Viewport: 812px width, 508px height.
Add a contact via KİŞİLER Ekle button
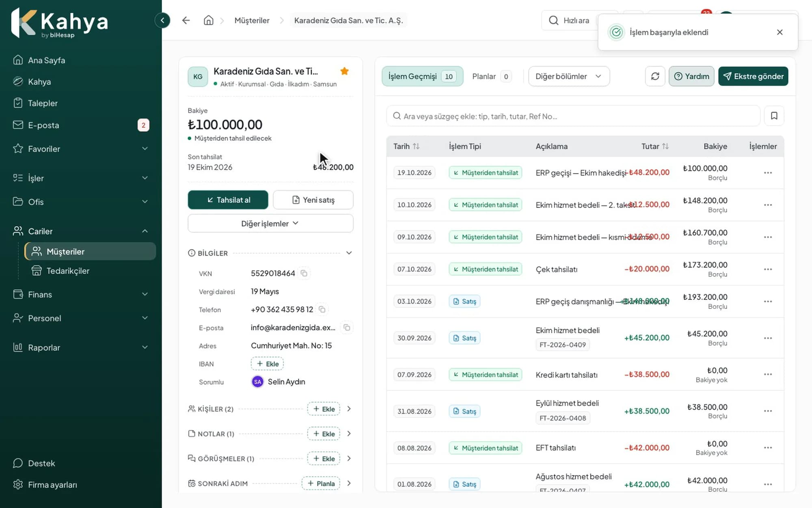point(324,409)
